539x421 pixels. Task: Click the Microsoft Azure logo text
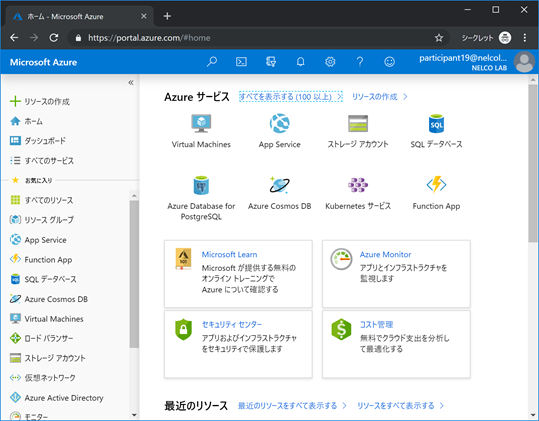click(43, 62)
